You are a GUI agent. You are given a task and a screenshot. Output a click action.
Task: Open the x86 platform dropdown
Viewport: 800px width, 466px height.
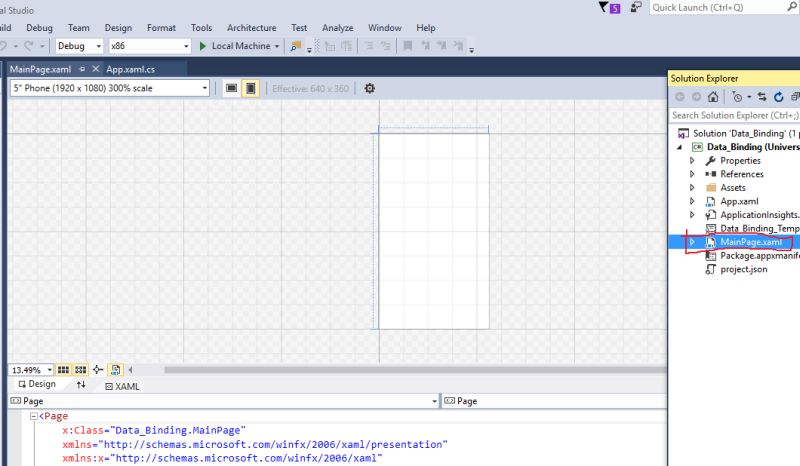[150, 46]
